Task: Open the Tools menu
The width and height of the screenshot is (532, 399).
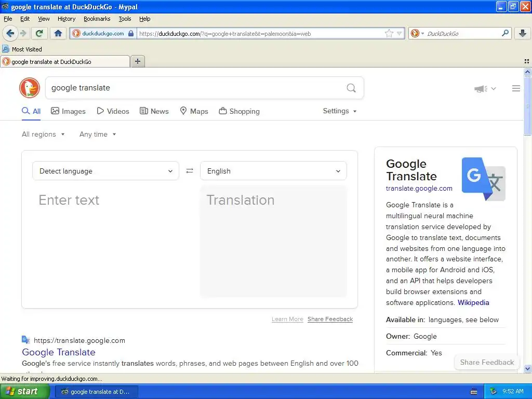Action: click(x=125, y=19)
